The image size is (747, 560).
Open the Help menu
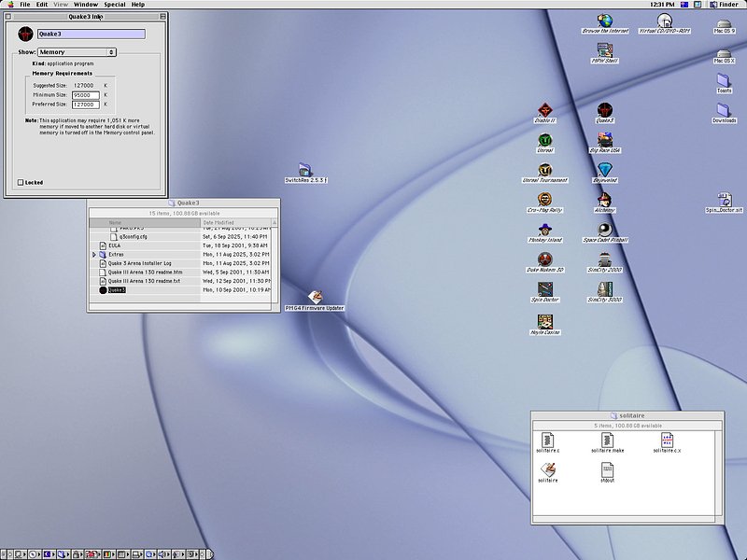(138, 5)
